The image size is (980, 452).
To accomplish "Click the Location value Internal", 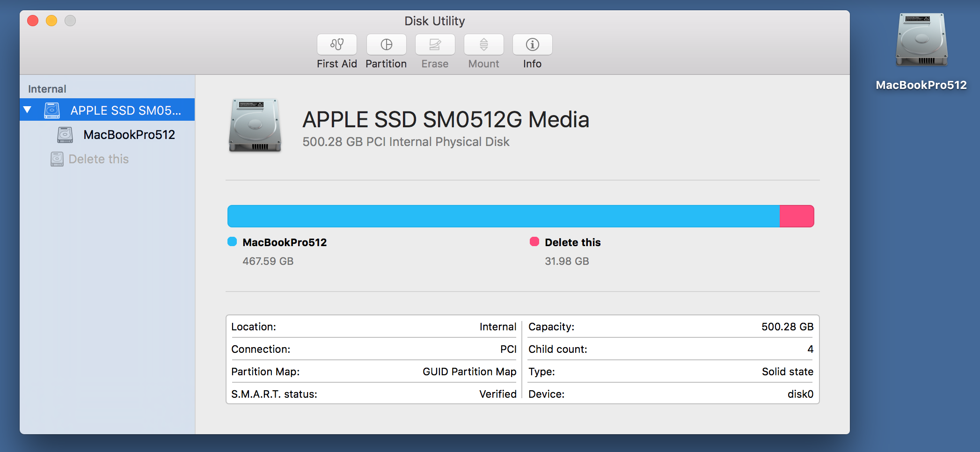I will point(498,327).
